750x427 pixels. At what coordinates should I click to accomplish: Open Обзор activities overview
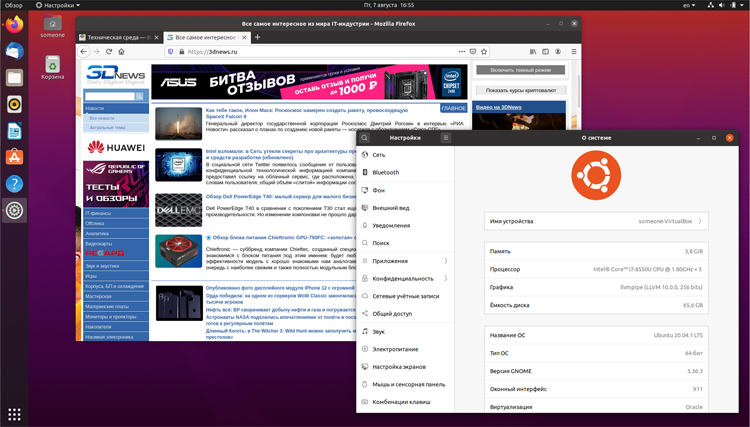[14, 5]
